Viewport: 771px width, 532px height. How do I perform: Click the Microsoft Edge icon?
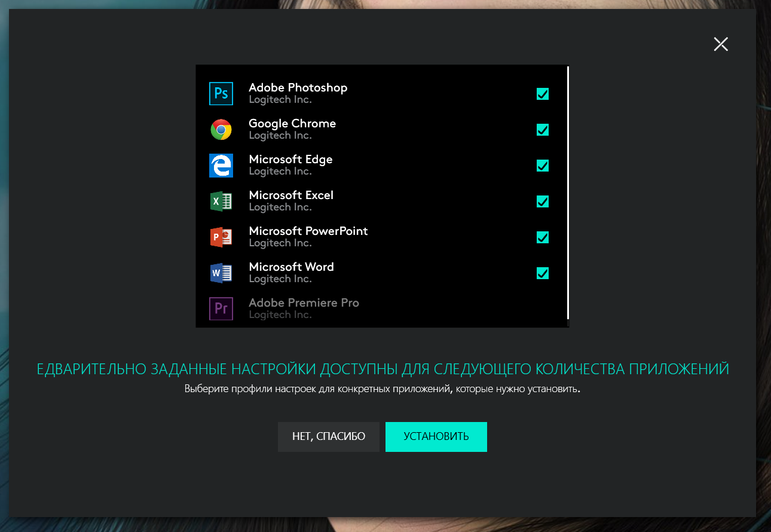[221, 166]
